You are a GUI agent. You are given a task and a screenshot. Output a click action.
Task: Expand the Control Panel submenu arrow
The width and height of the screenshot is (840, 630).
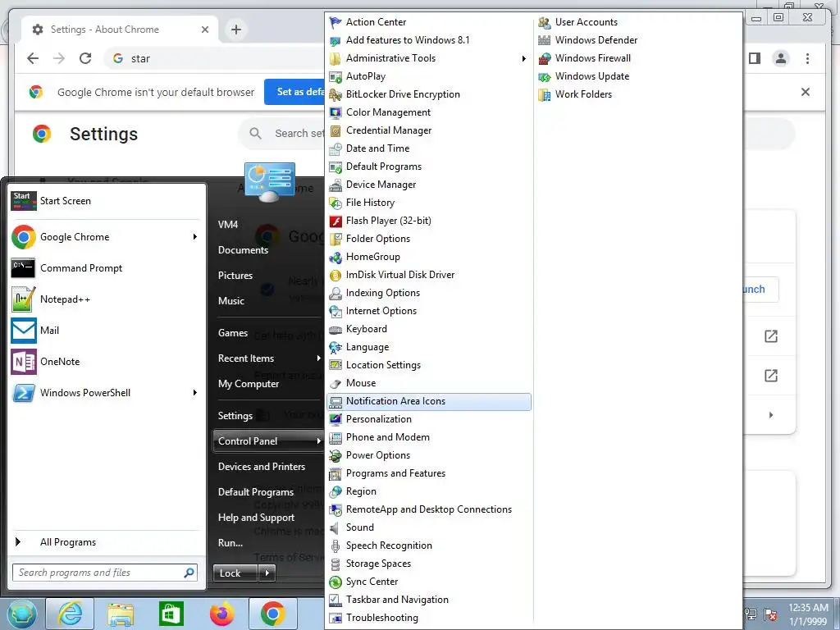[319, 441]
